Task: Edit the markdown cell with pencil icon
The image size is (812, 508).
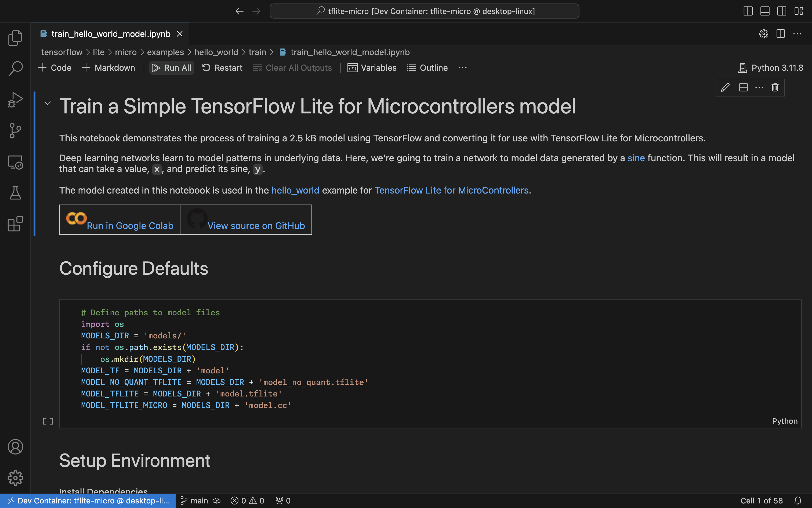Action: [x=725, y=88]
